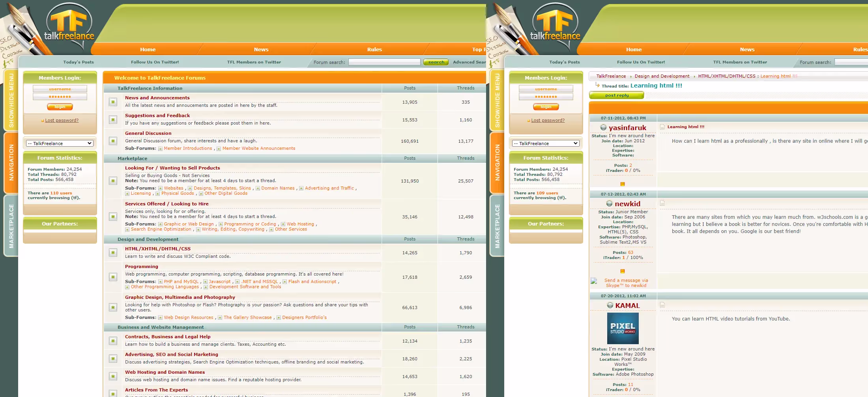The height and width of the screenshot is (397, 868).
Task: Click forum icon beside Web Hosting and Domain Names
Action: (x=113, y=376)
